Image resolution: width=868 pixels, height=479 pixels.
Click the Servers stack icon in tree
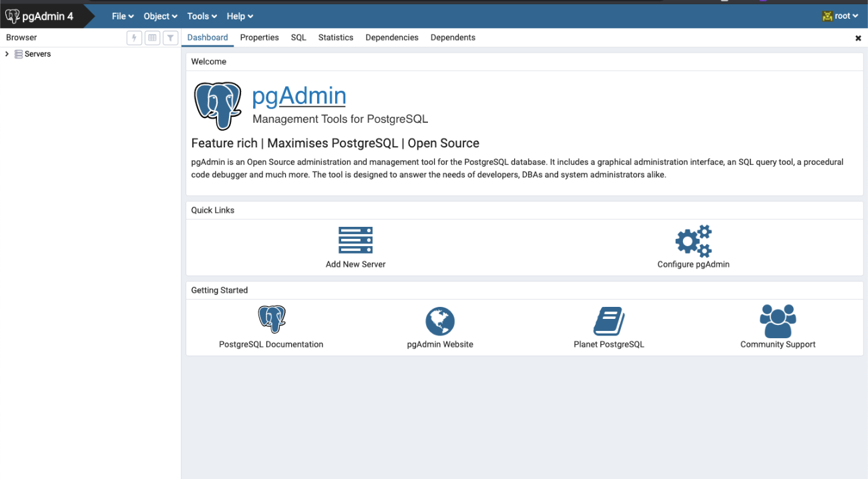click(19, 54)
